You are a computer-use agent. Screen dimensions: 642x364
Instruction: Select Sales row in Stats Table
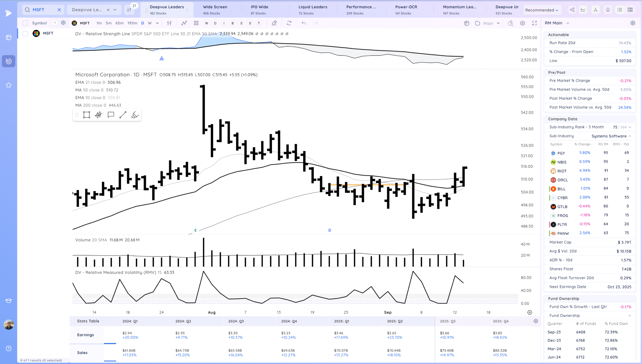click(82, 353)
